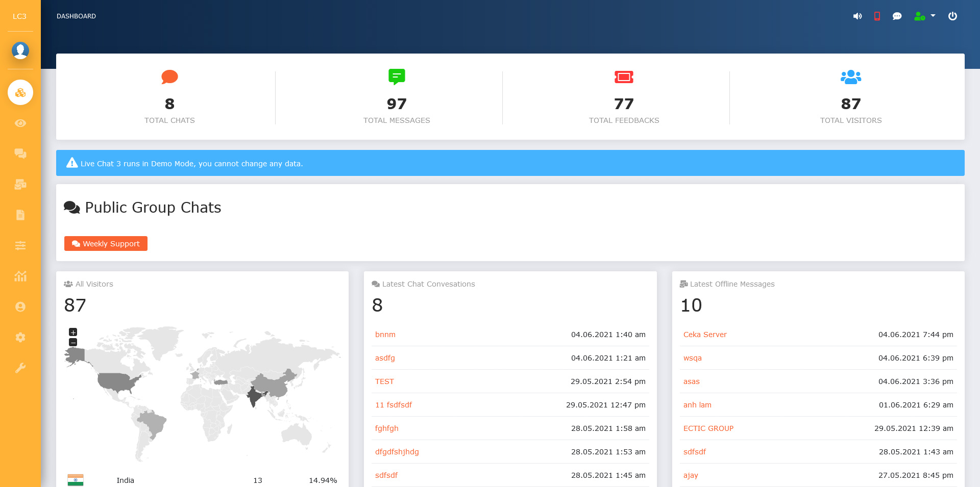Click the power logout icon
This screenshot has height=487, width=980.
coord(952,16)
